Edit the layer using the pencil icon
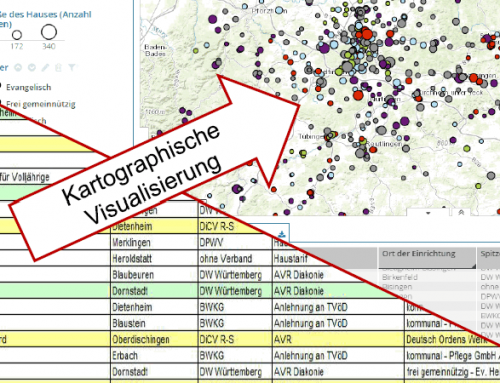Image resolution: width=500 pixels, height=383 pixels. [x=45, y=68]
